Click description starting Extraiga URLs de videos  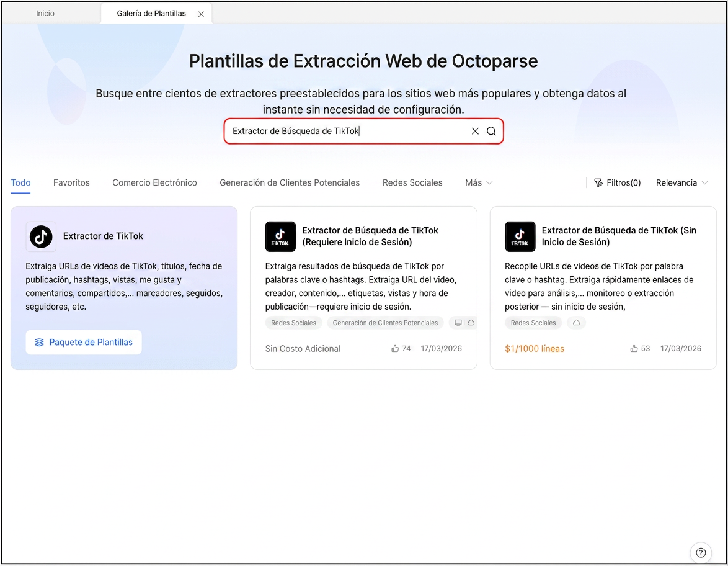tap(124, 286)
